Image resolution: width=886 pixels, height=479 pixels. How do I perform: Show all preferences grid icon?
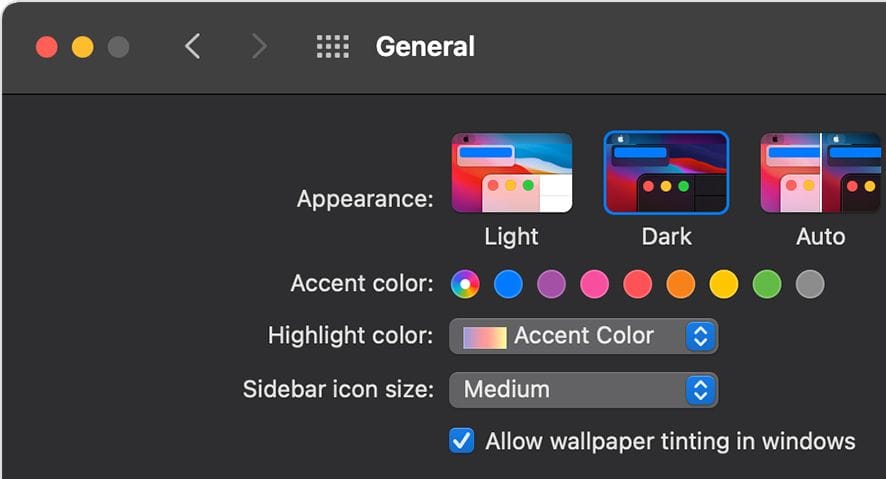coord(332,46)
